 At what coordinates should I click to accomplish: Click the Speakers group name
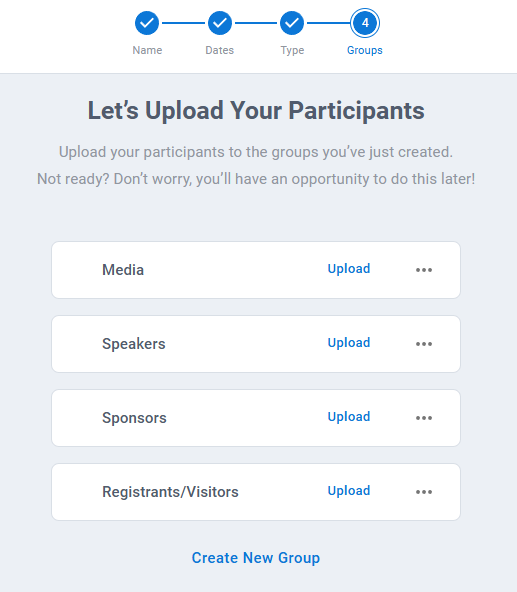click(x=134, y=344)
